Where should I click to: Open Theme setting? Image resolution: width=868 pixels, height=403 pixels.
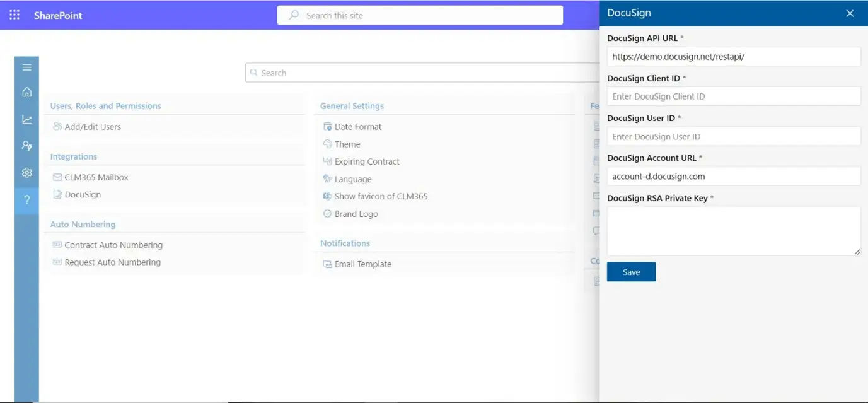[347, 144]
